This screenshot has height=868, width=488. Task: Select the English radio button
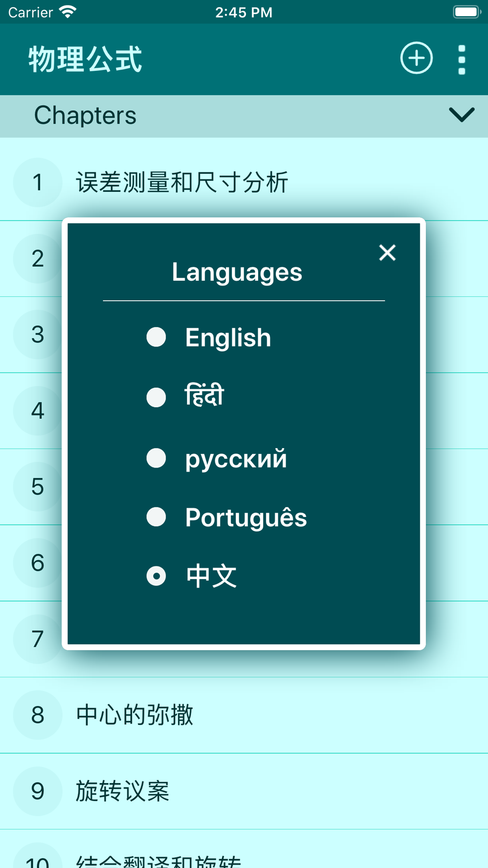[x=156, y=337]
